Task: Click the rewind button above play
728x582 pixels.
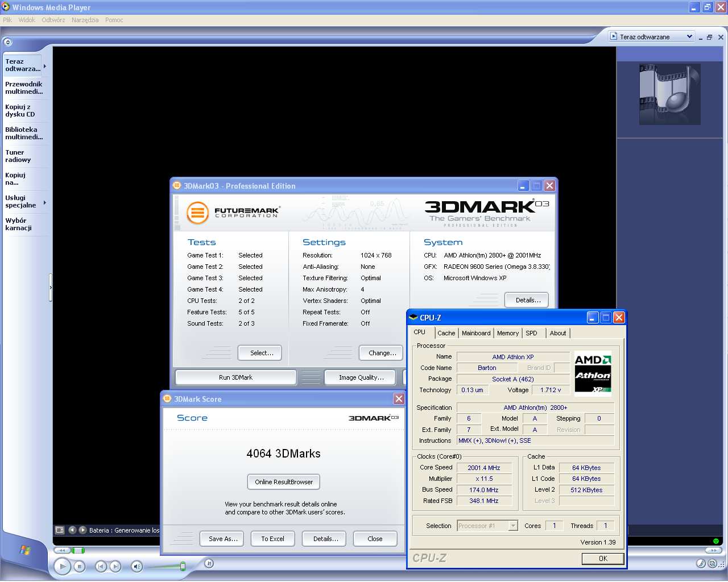Action: [61, 550]
